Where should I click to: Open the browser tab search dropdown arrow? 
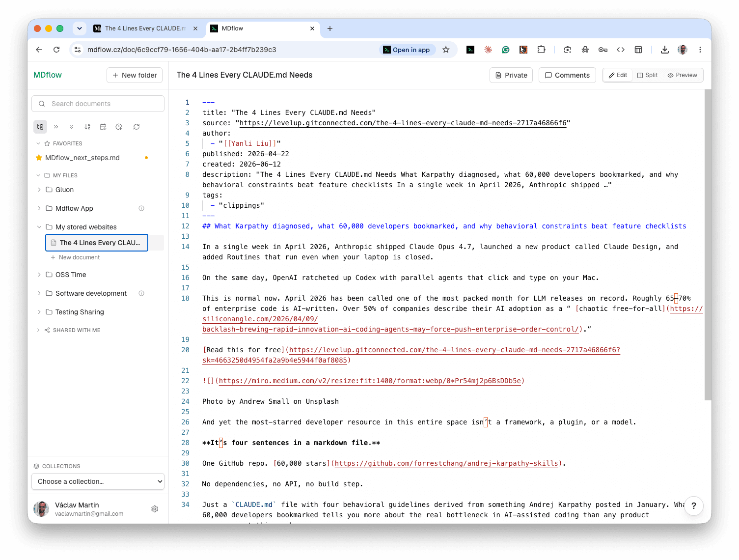click(x=80, y=28)
